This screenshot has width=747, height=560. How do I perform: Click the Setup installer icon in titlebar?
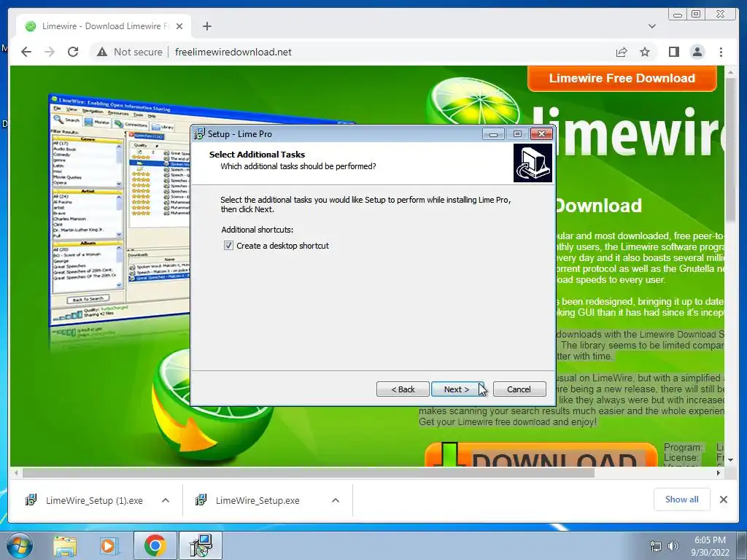click(199, 134)
